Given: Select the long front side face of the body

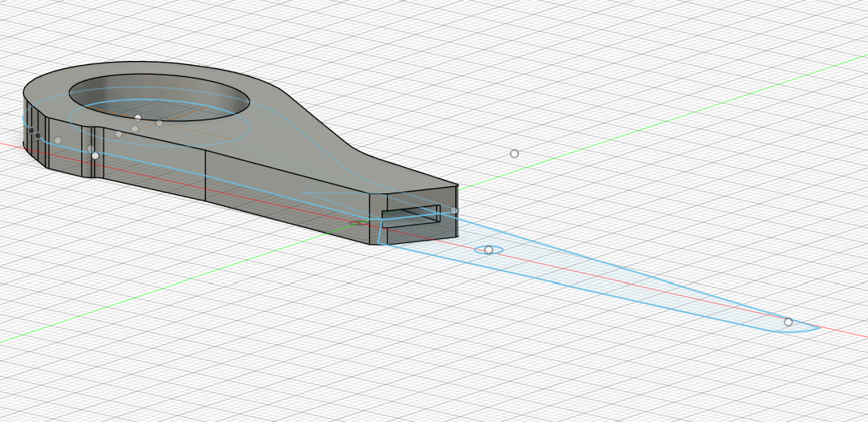Looking at the screenshot, I should [x=287, y=199].
